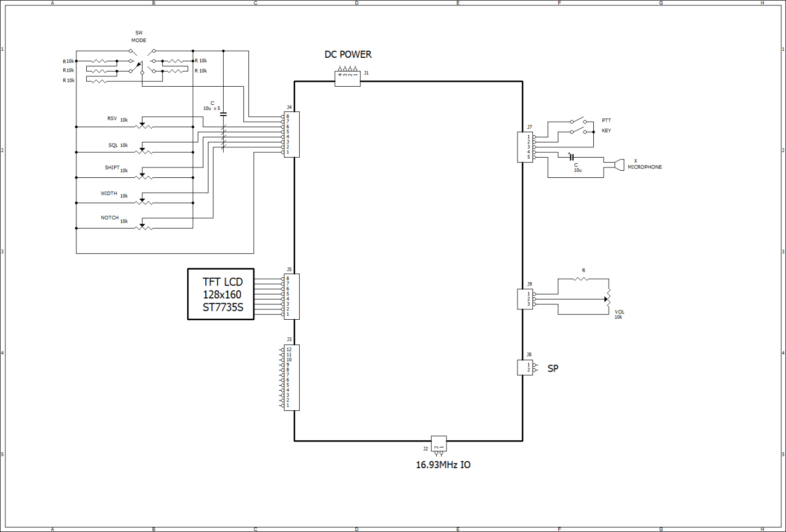This screenshot has width=786, height=532.
Task: Click the 16.93MHz IO label
Action: pyautogui.click(x=443, y=465)
